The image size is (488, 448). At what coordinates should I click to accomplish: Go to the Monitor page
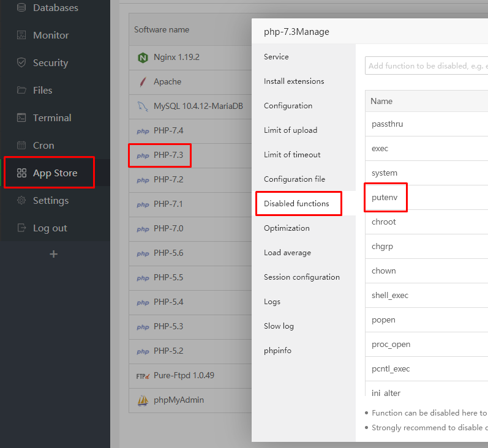[x=51, y=35]
